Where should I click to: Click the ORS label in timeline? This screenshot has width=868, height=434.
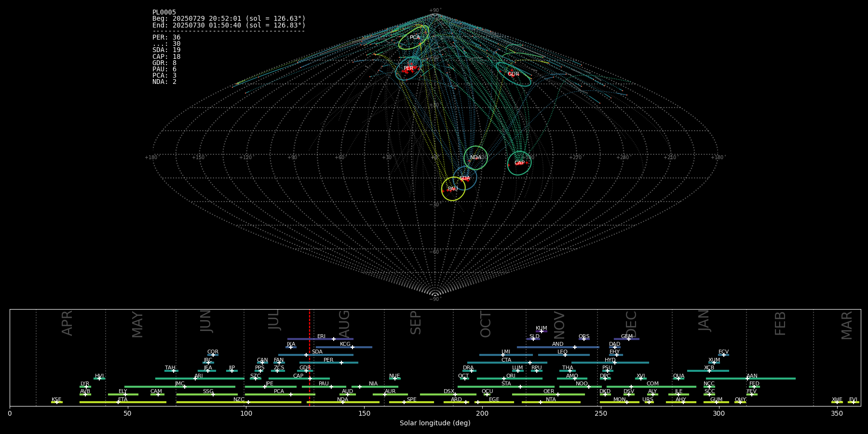584,337
